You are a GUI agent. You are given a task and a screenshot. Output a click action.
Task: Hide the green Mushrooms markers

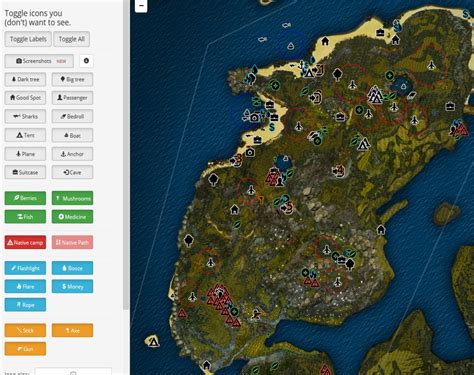72,198
